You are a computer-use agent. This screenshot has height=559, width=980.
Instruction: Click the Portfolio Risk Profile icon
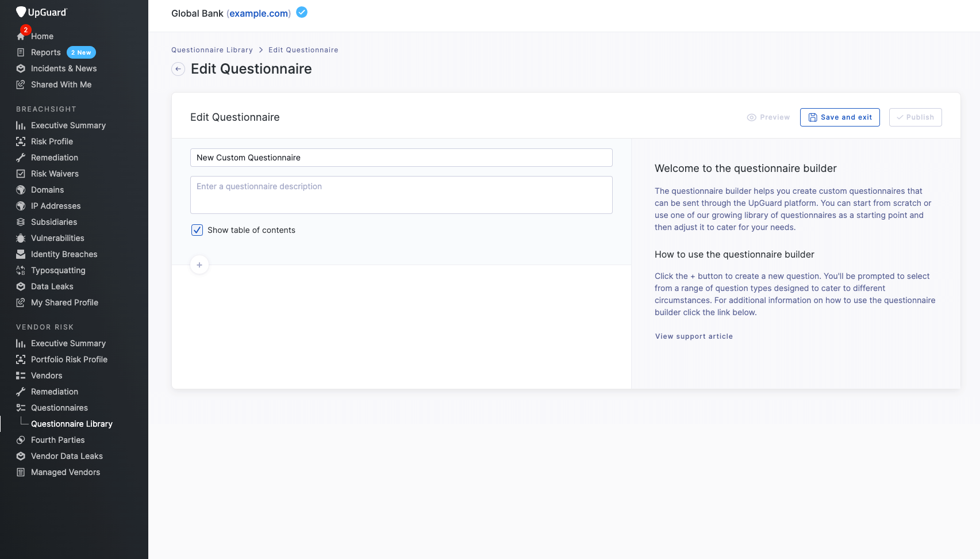21,359
